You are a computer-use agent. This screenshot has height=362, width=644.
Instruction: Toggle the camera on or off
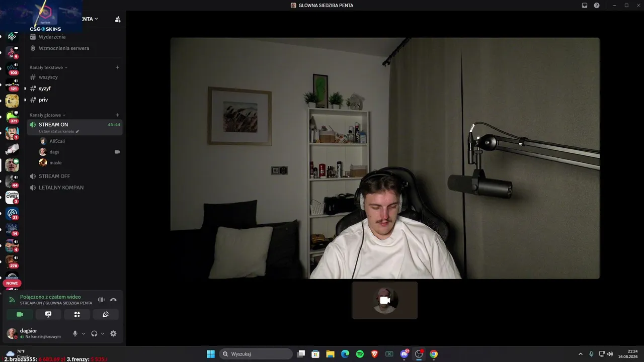pyautogui.click(x=20, y=314)
